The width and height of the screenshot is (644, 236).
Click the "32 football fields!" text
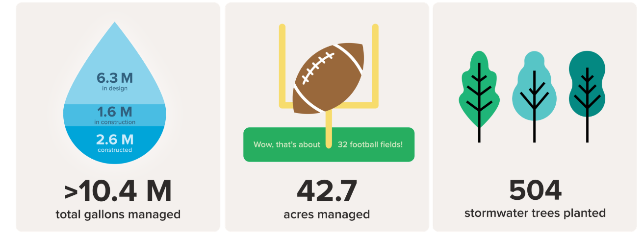click(370, 144)
